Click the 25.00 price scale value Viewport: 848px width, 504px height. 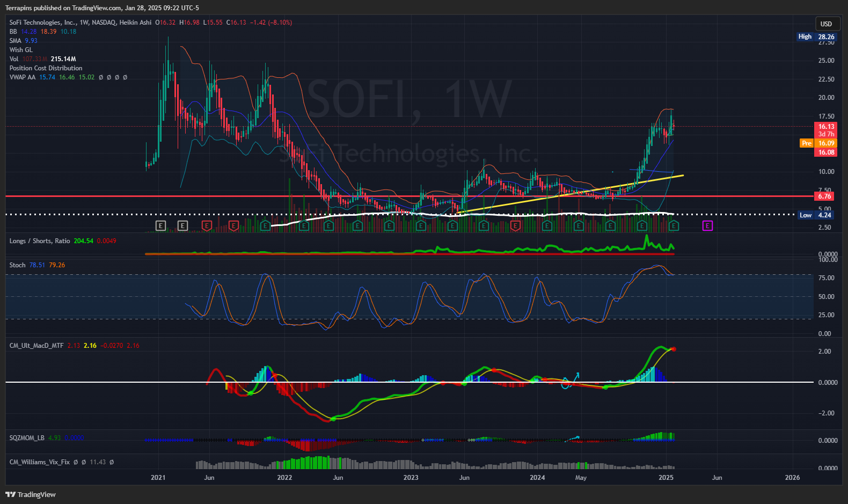(826, 61)
